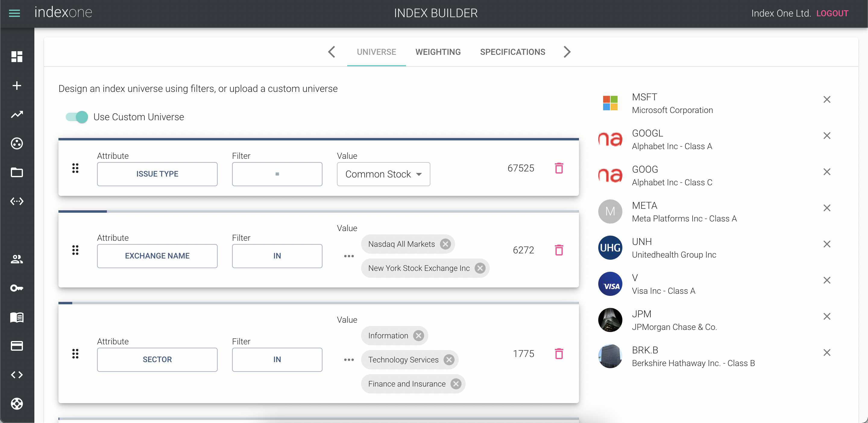Open the code brackets icon in sidebar

click(17, 375)
